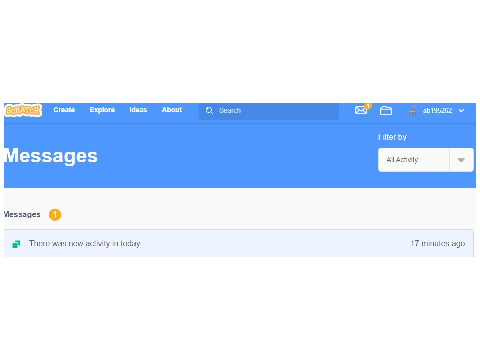480x360 pixels.
Task: Click the large Messages heading
Action: (51, 156)
